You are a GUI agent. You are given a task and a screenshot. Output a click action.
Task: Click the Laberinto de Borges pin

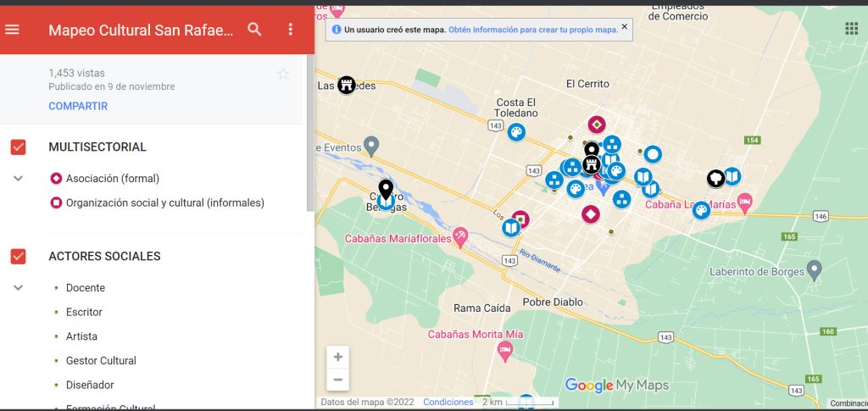[815, 270]
